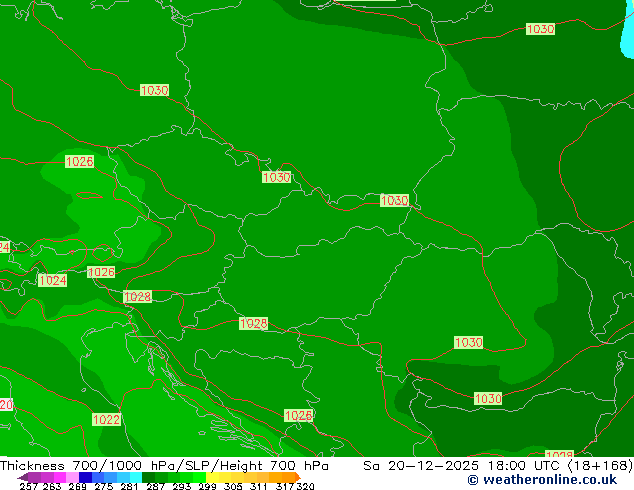This screenshot has height=490, width=634.
Task: Click the '(18+168)' forecast offset text
Action: pyautogui.click(x=600, y=466)
